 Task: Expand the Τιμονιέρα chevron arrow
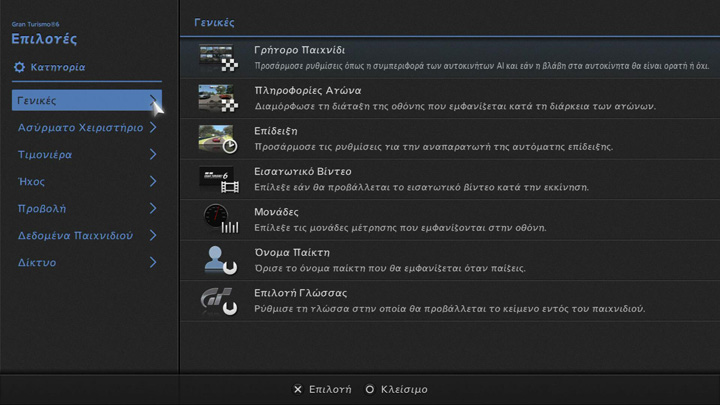click(153, 155)
